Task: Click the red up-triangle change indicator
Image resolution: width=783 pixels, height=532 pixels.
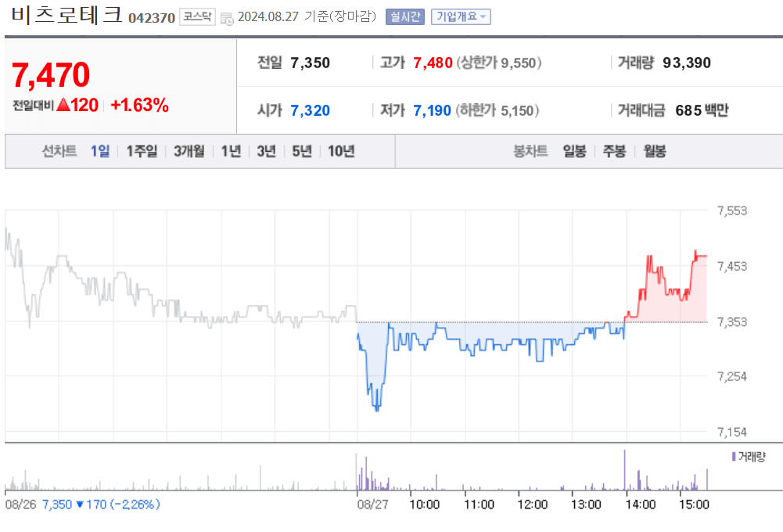Action: click(x=63, y=105)
